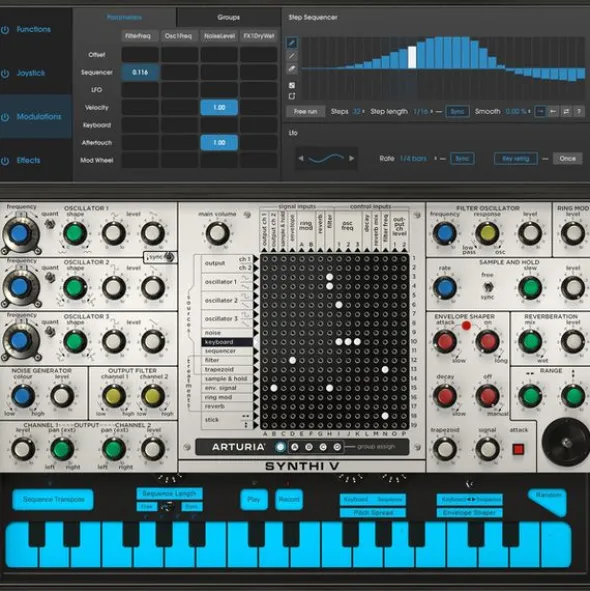The height and width of the screenshot is (591, 590).
Task: Set sequencer direction to random question mark
Action: tap(579, 111)
